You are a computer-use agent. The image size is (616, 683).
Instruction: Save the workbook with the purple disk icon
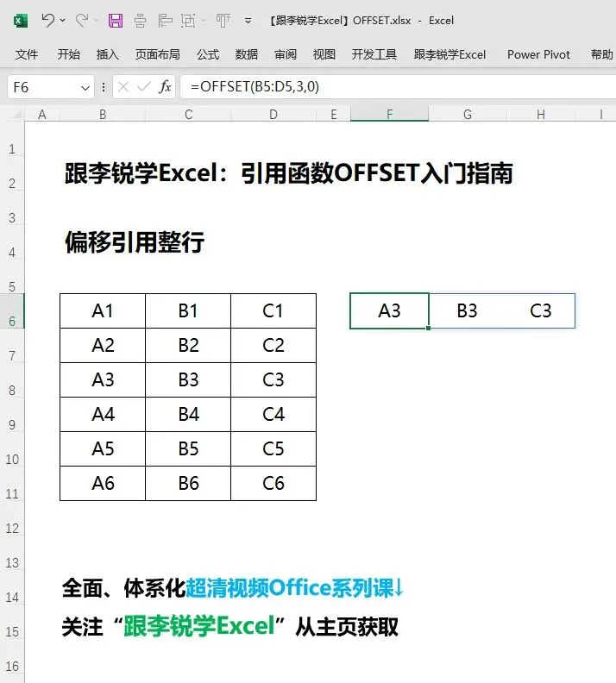pyautogui.click(x=116, y=21)
